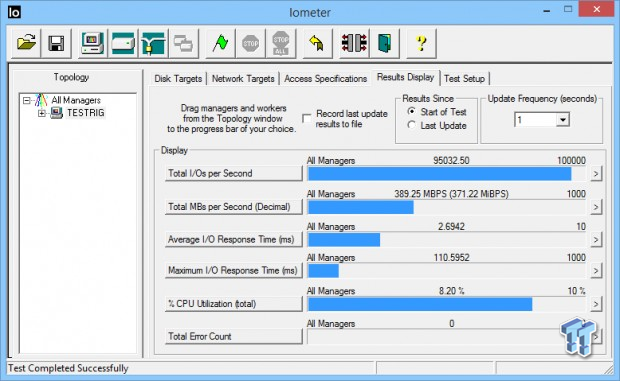
Task: Exit Iometer via the door icon
Action: (384, 43)
